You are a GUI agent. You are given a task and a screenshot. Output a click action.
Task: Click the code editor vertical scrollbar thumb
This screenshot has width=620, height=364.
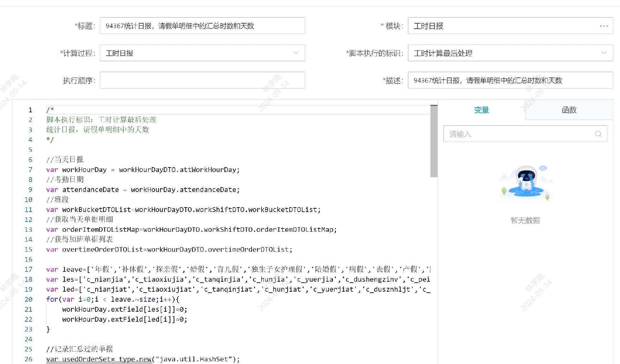pos(434,141)
